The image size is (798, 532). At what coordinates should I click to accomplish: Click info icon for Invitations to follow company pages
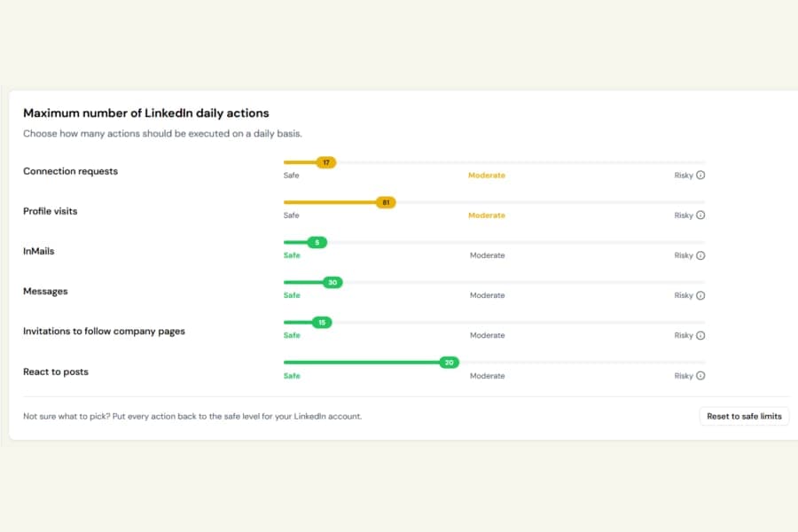point(700,335)
